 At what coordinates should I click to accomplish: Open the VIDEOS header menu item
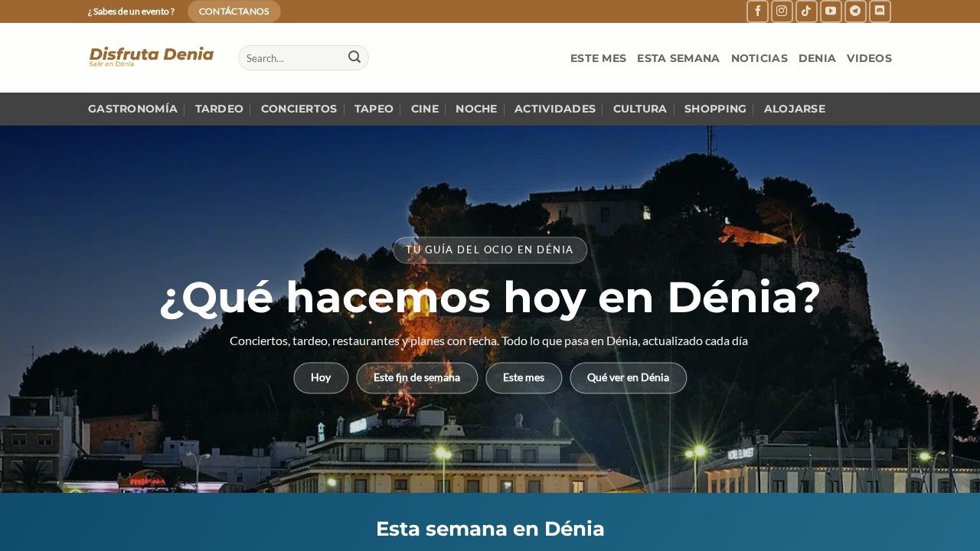click(869, 58)
